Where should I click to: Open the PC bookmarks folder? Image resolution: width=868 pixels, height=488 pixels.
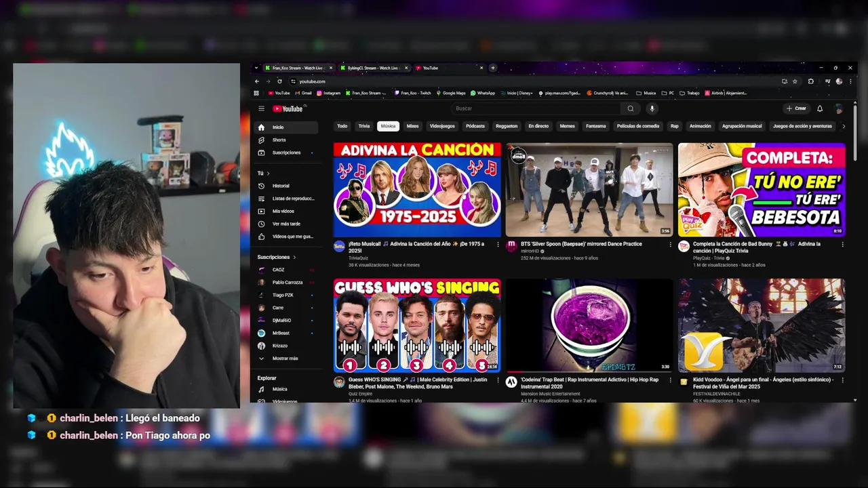[x=668, y=93]
